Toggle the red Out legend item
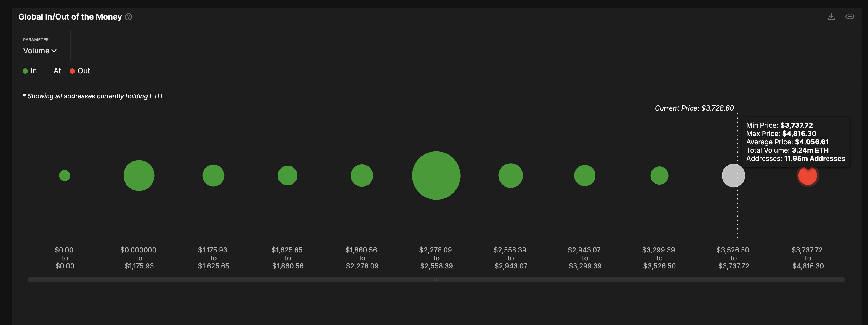 coord(80,71)
